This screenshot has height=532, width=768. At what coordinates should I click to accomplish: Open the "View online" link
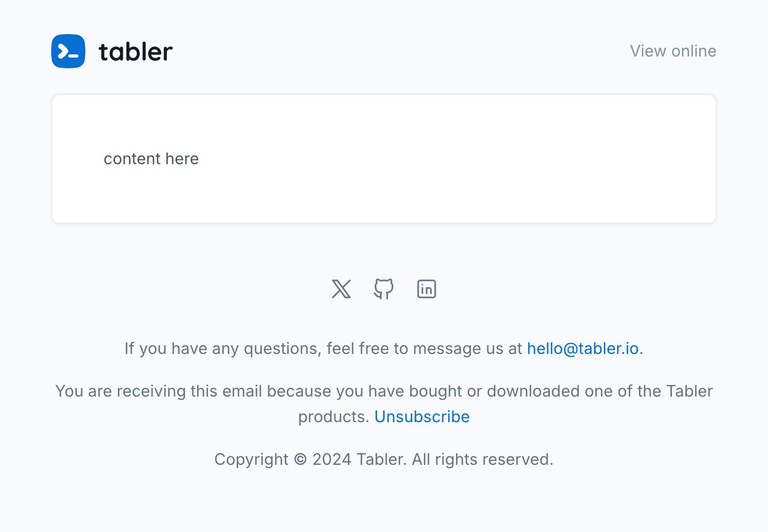673,51
